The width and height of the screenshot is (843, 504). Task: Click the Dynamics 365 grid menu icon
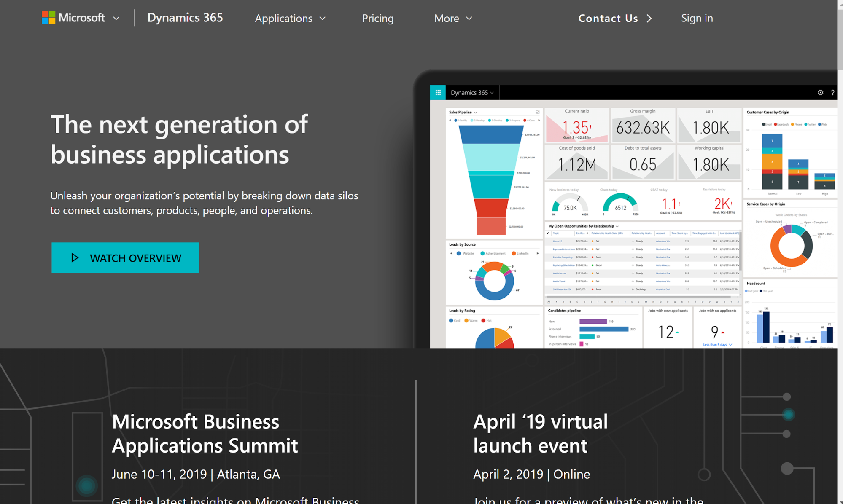click(438, 92)
